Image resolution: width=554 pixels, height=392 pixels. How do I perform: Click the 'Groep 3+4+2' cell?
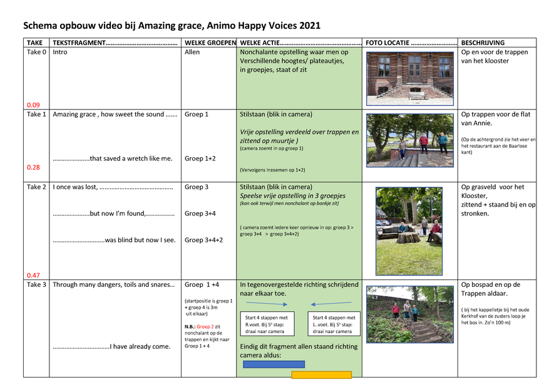point(203,240)
